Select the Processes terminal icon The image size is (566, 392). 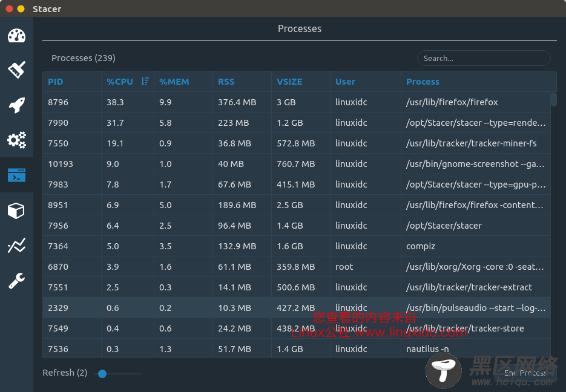point(16,175)
